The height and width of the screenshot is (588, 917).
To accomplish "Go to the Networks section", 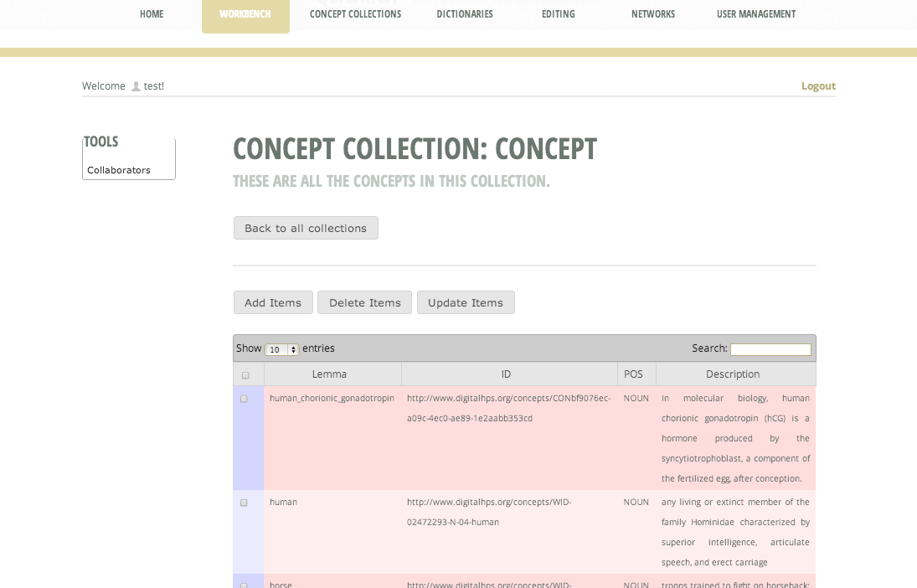I will pyautogui.click(x=652, y=14).
